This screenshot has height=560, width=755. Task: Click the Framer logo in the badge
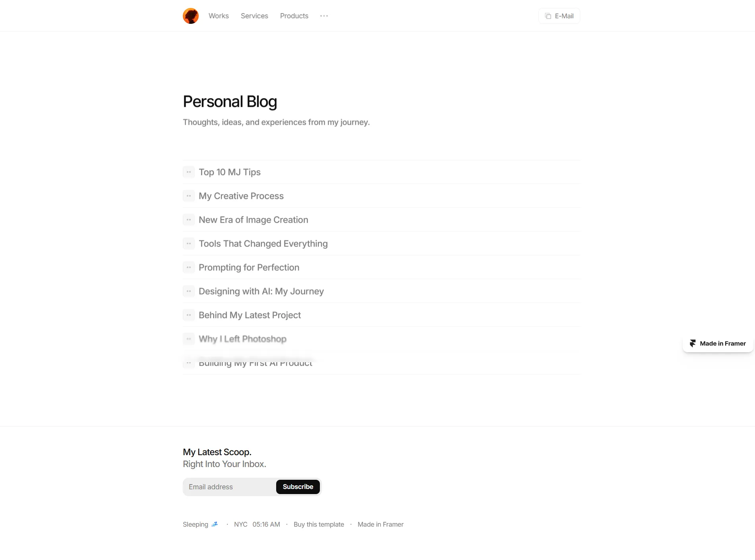(x=693, y=344)
